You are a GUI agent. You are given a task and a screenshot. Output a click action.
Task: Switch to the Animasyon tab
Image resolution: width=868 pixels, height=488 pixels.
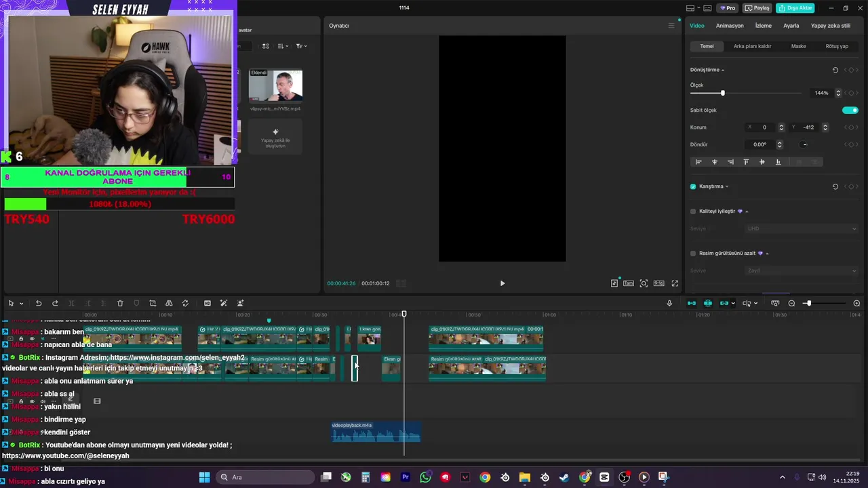730,26
